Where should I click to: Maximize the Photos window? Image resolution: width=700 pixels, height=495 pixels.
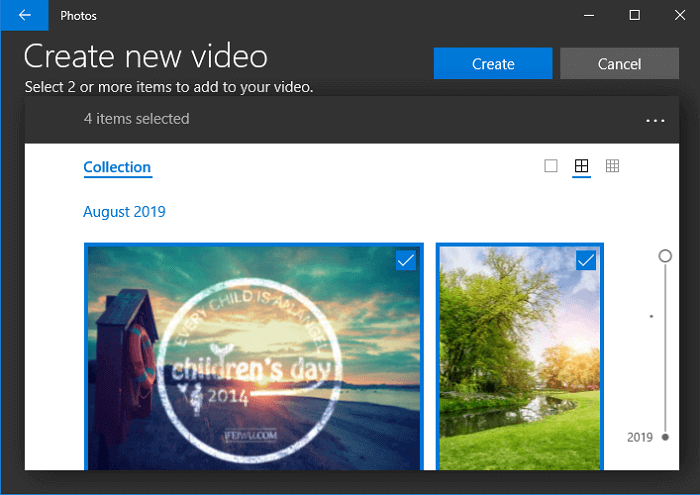[634, 16]
